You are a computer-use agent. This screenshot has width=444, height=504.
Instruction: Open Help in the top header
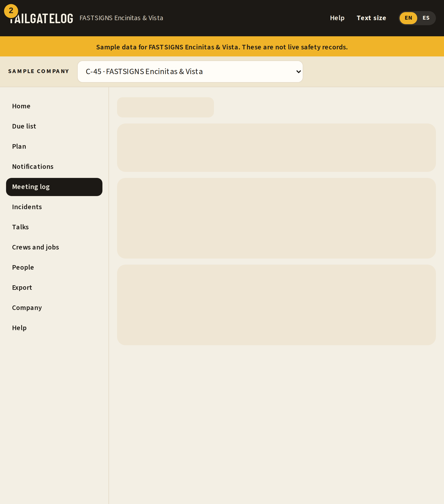(337, 18)
